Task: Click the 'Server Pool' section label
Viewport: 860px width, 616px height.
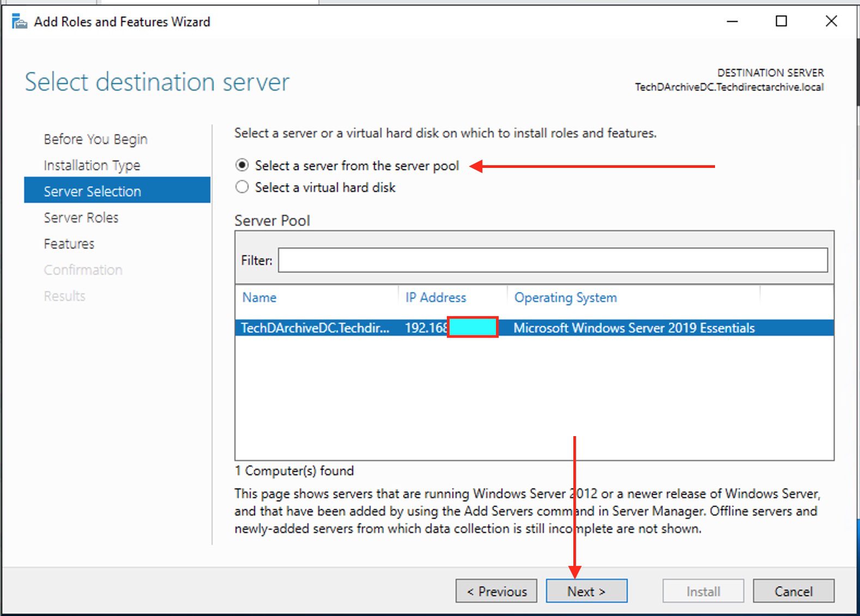Action: 272,220
